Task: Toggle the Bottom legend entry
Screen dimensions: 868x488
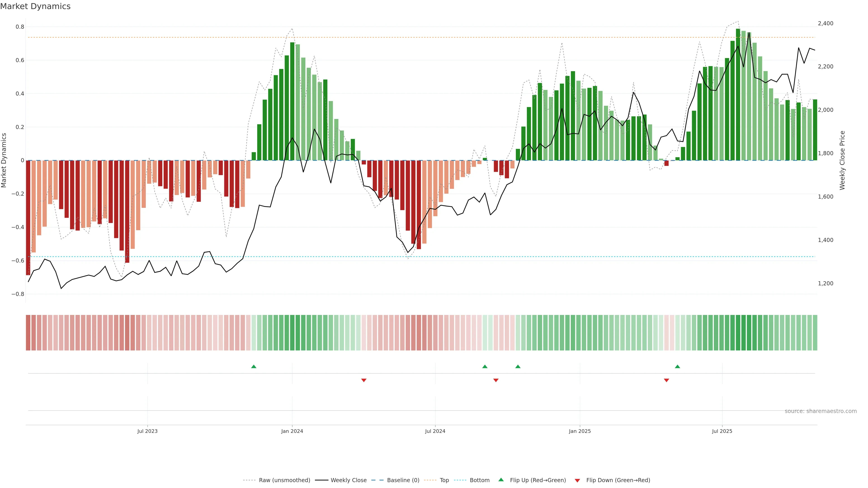Action: 479,480
